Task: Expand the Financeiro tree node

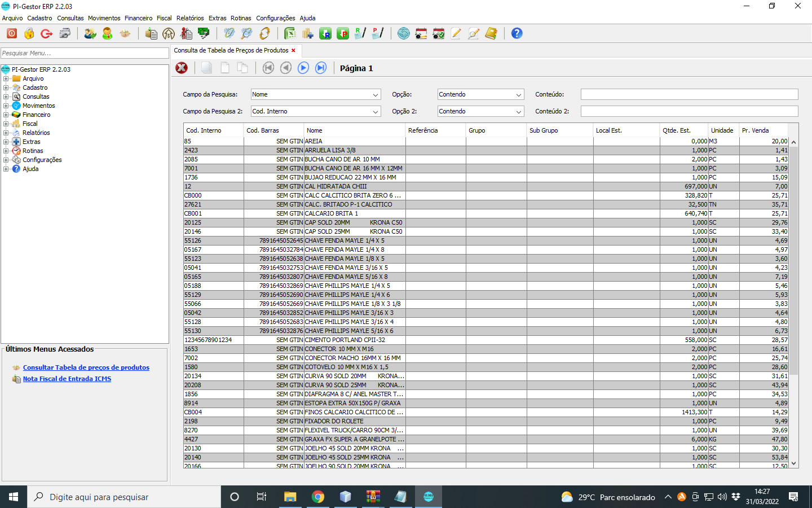Action: click(x=6, y=115)
